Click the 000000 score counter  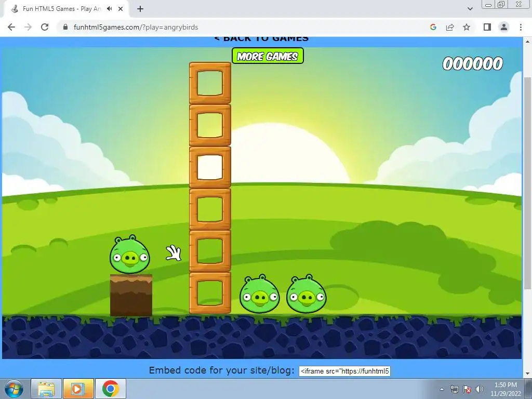[x=473, y=64]
